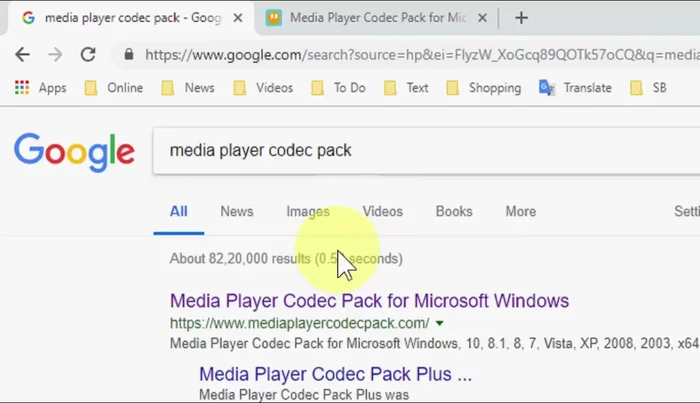The image size is (700, 403).
Task: Click the browser address bar URL
Action: click(x=400, y=55)
